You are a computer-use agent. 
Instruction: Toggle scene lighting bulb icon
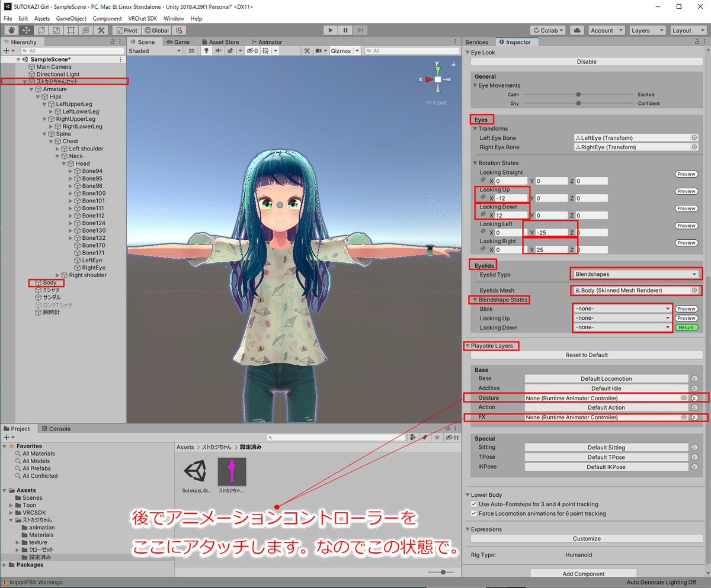point(207,51)
